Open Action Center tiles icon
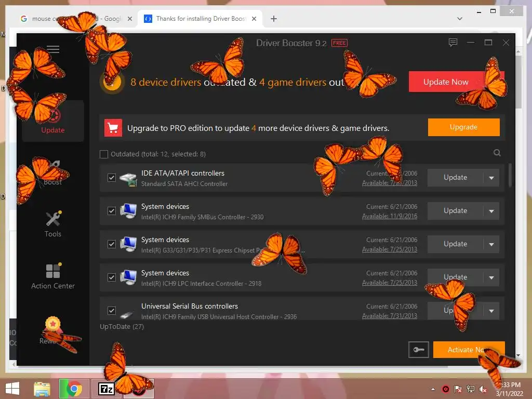532x399 pixels. 54,271
